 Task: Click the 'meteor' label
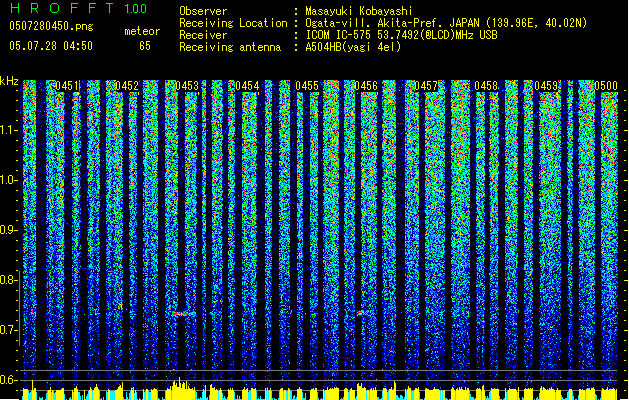[142, 31]
